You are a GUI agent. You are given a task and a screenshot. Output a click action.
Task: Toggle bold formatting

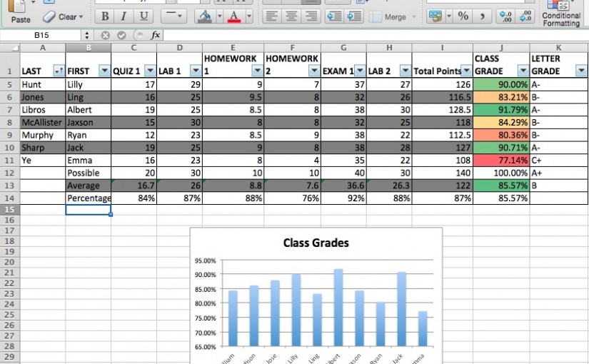tap(105, 16)
